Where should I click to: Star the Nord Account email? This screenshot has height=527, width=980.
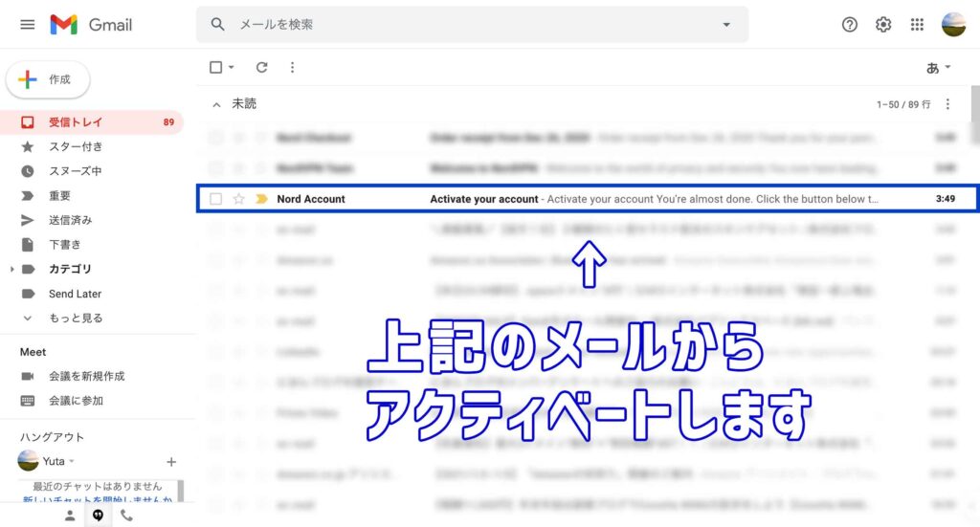[238, 199]
